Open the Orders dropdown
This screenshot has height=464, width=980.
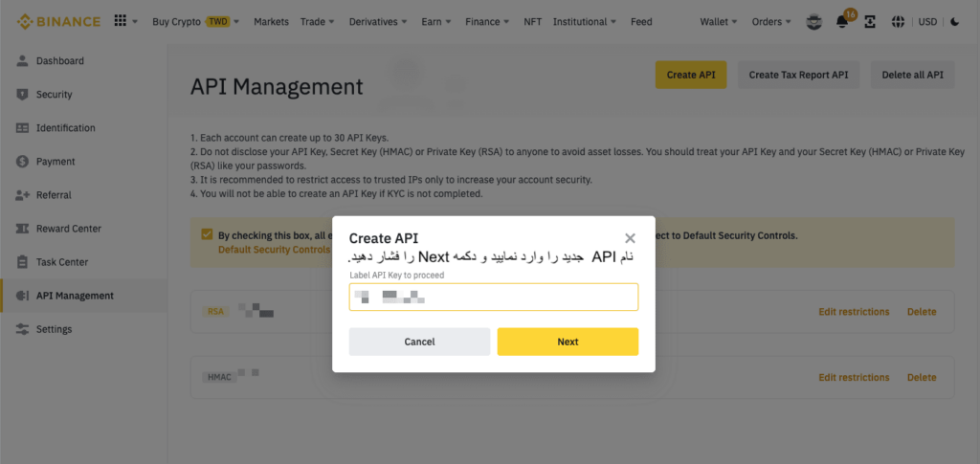(772, 22)
